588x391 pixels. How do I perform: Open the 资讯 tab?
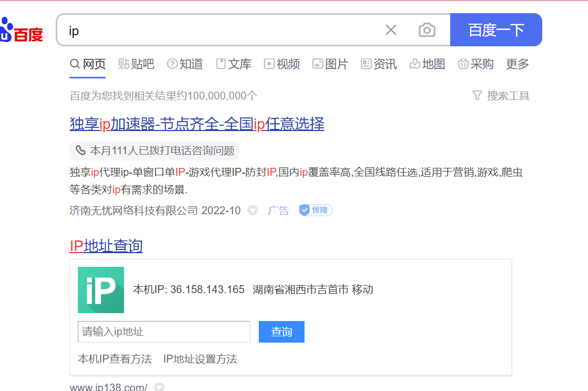coord(379,64)
